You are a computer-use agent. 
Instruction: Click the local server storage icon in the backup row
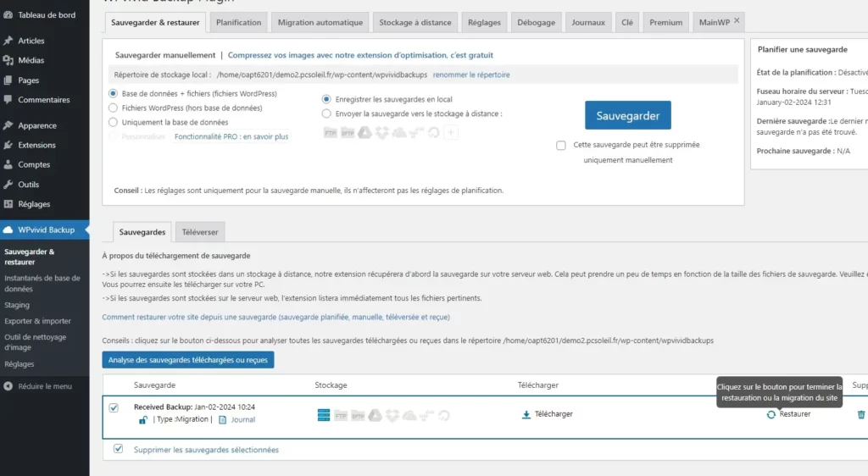tap(324, 415)
